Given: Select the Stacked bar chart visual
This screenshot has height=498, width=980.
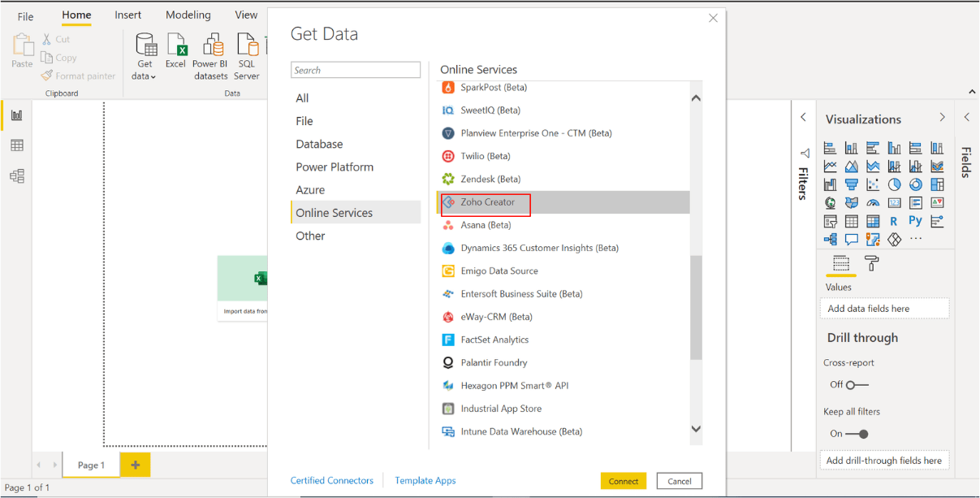Looking at the screenshot, I should click(x=831, y=146).
